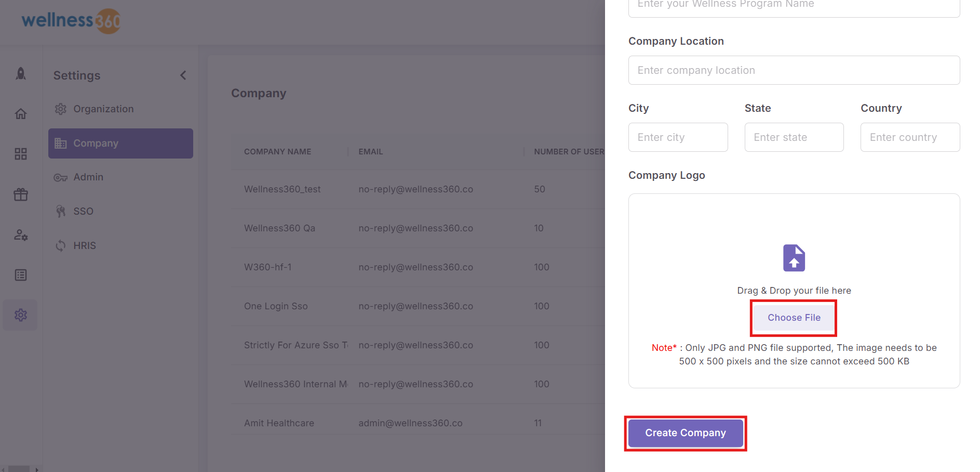The width and height of the screenshot is (980, 472).
Task: Click the Choose File button
Action: (x=794, y=318)
